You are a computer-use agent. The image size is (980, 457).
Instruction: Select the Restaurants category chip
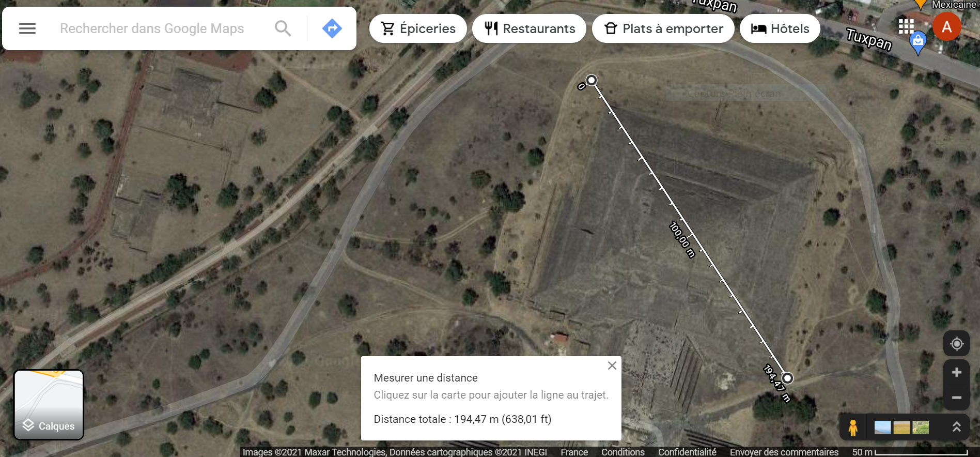coord(529,28)
